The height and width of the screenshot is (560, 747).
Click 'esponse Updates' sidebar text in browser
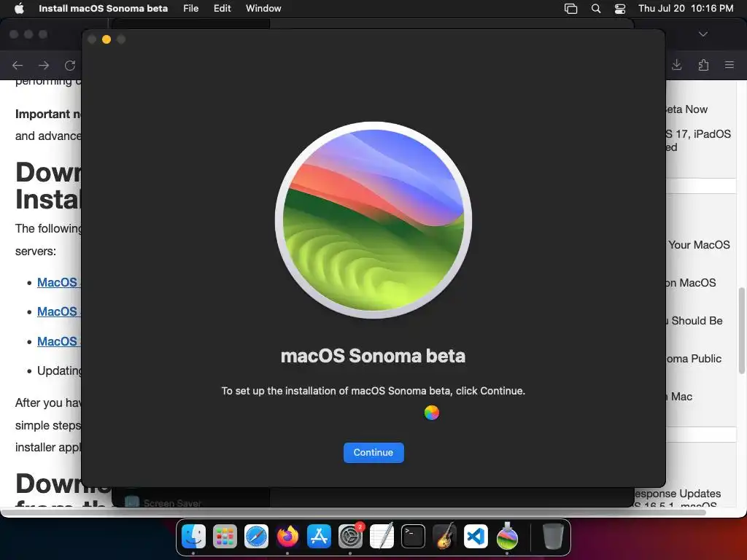pos(678,494)
